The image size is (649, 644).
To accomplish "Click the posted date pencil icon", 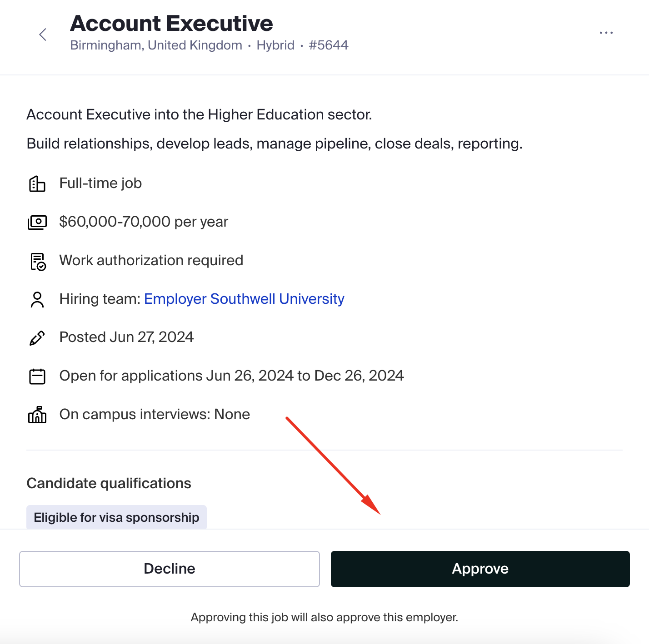I will [x=37, y=338].
